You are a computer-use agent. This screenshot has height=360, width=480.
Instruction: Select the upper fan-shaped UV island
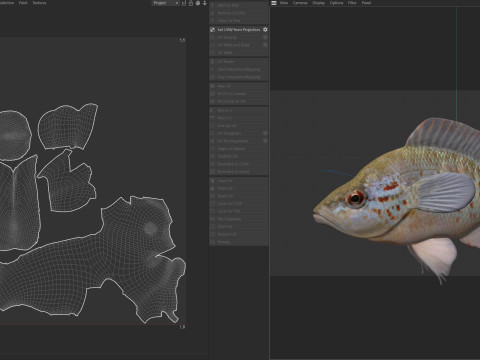[67, 127]
